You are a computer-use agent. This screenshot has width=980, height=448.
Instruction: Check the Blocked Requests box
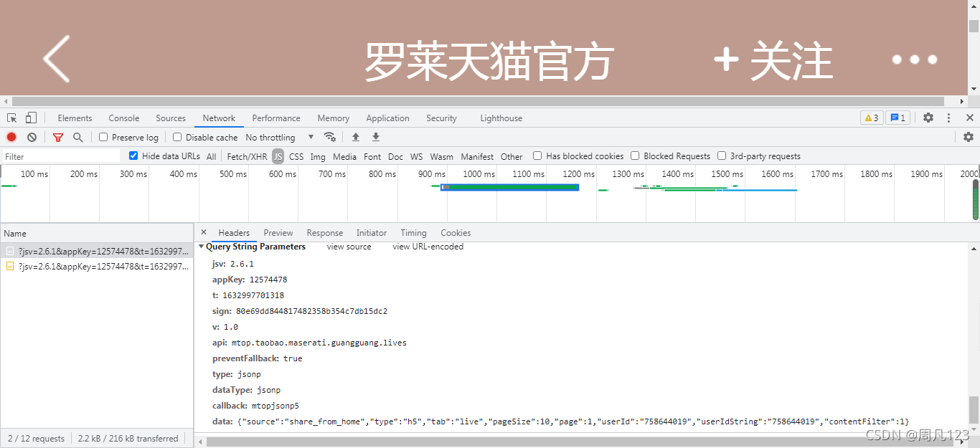[x=635, y=156]
